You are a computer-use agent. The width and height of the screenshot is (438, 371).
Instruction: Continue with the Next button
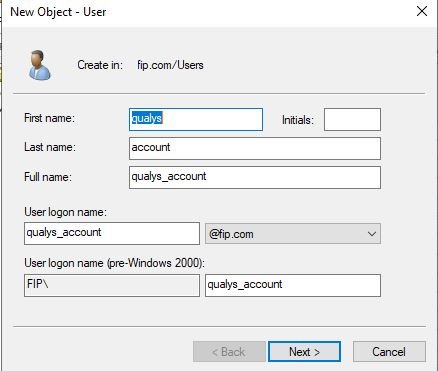[x=304, y=351]
